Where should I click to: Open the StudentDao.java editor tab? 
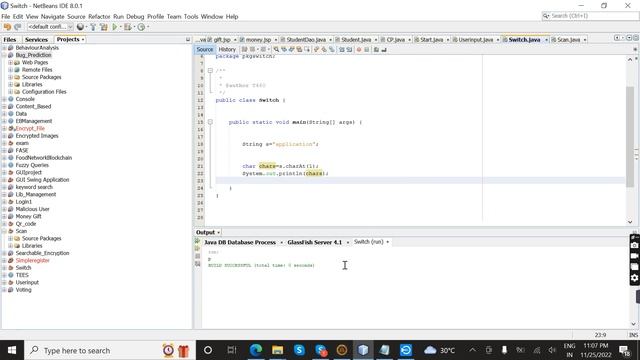(306, 40)
